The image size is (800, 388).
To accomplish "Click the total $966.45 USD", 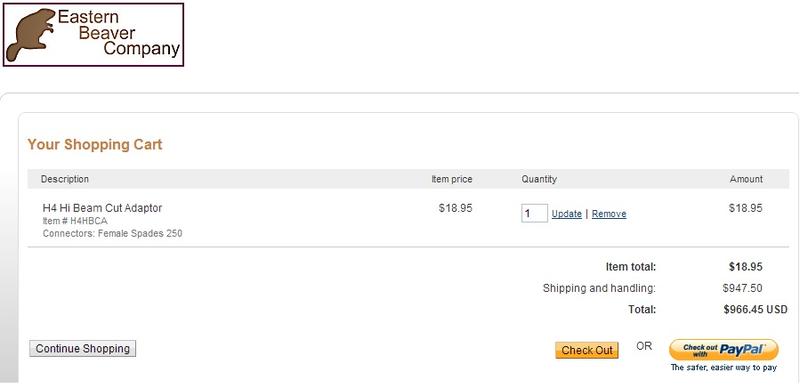I will click(755, 309).
